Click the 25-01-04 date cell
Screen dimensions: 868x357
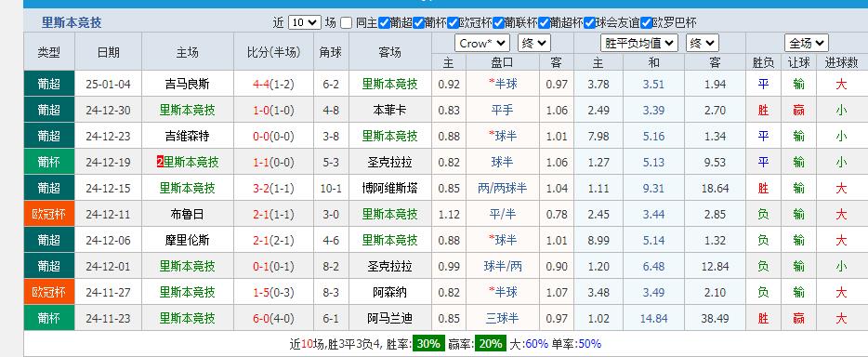(x=109, y=84)
